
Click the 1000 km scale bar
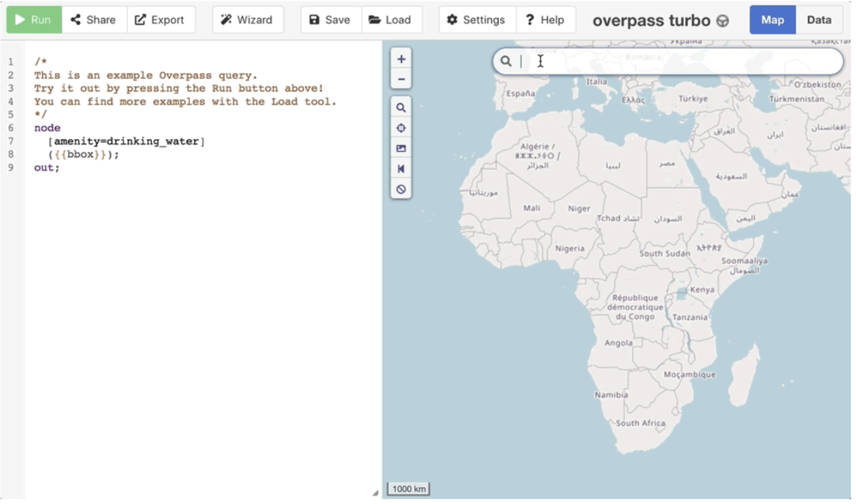[409, 489]
